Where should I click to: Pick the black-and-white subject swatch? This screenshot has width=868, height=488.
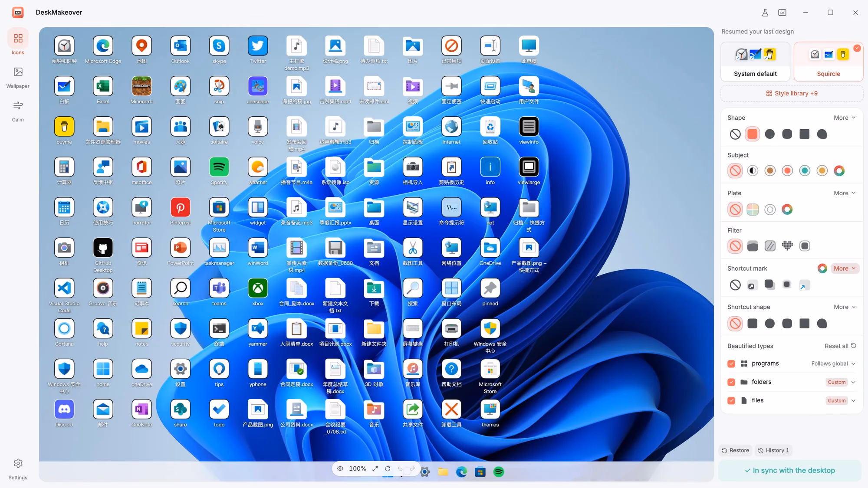pos(753,170)
